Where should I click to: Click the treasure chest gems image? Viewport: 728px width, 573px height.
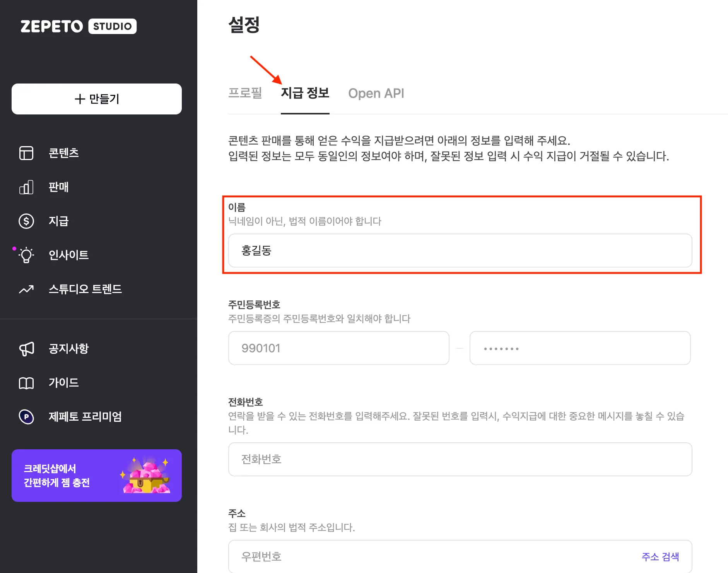click(x=145, y=476)
